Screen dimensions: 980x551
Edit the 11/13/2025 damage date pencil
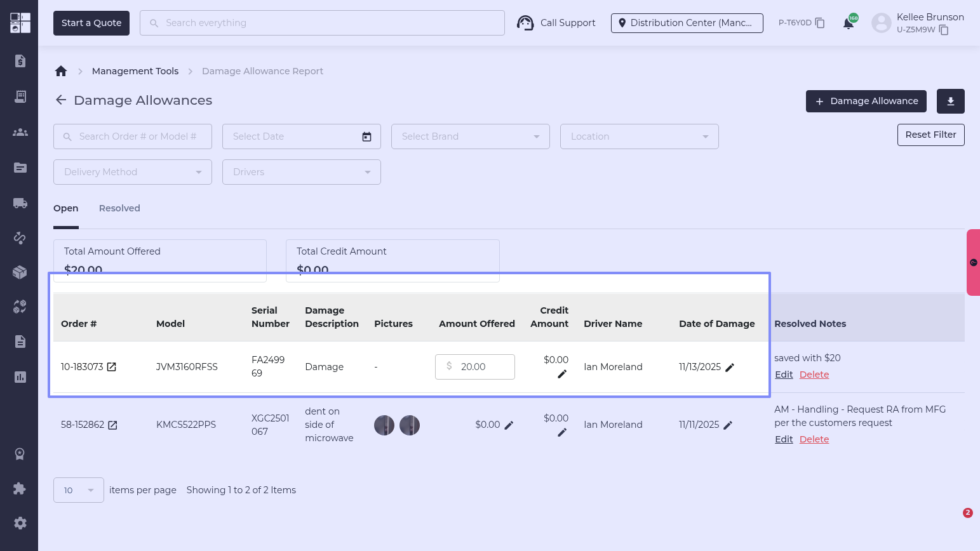[x=730, y=368]
